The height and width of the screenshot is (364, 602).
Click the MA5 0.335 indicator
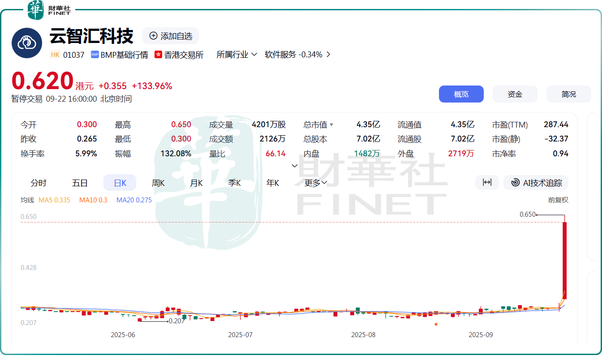pos(55,200)
